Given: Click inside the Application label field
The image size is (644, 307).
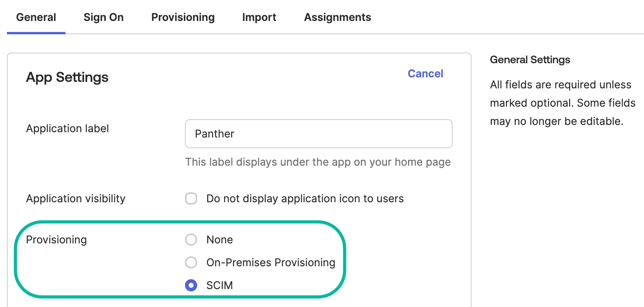Looking at the screenshot, I should click(x=319, y=134).
